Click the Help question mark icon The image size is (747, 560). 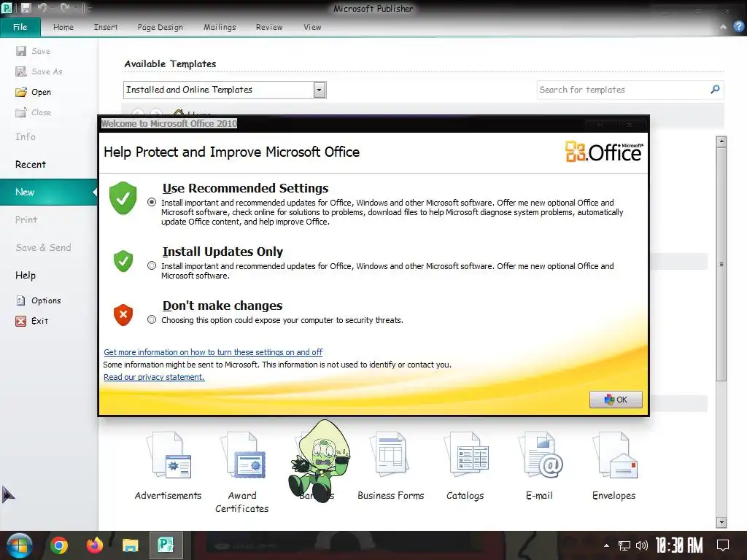[x=738, y=27]
